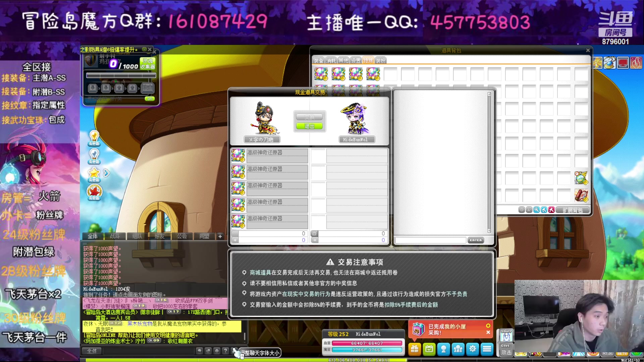Click the help question mark chat icon
This screenshot has height=362, width=644.
click(x=225, y=351)
